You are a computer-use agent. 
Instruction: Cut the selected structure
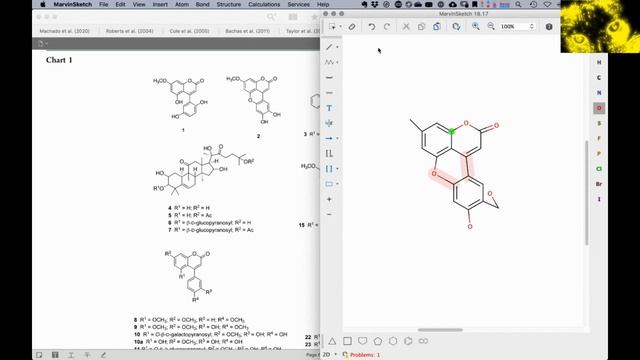tap(406, 27)
